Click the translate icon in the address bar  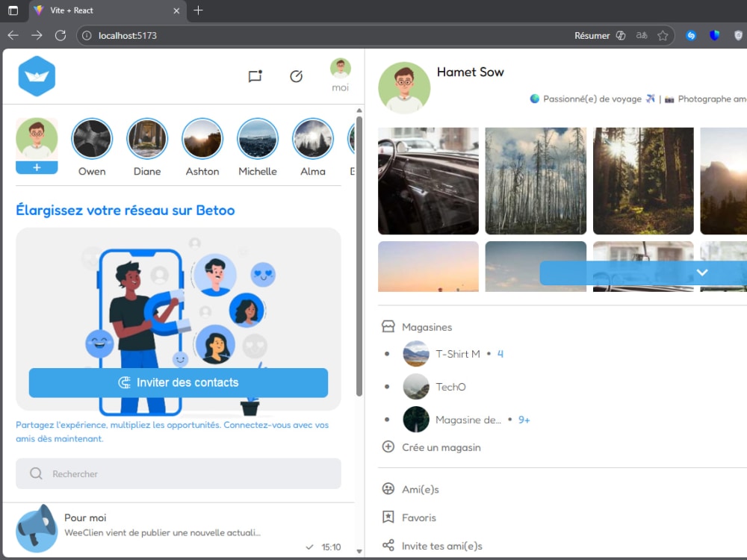(x=642, y=35)
